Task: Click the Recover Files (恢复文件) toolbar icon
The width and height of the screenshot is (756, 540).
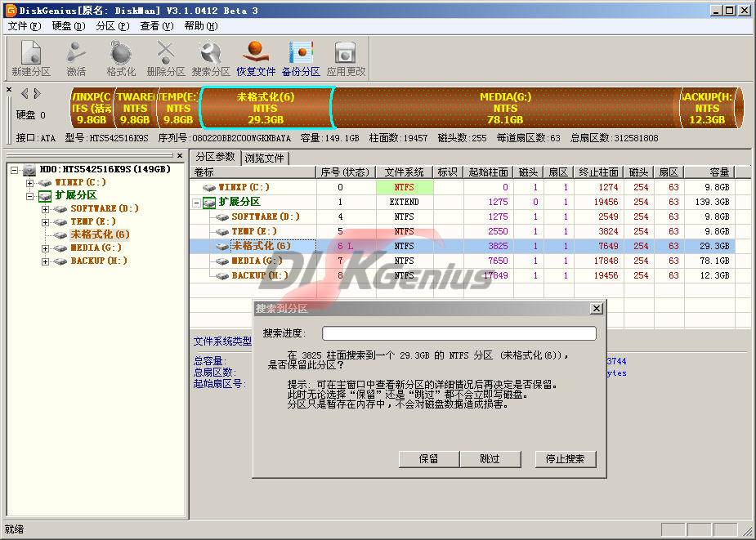Action: 256,59
